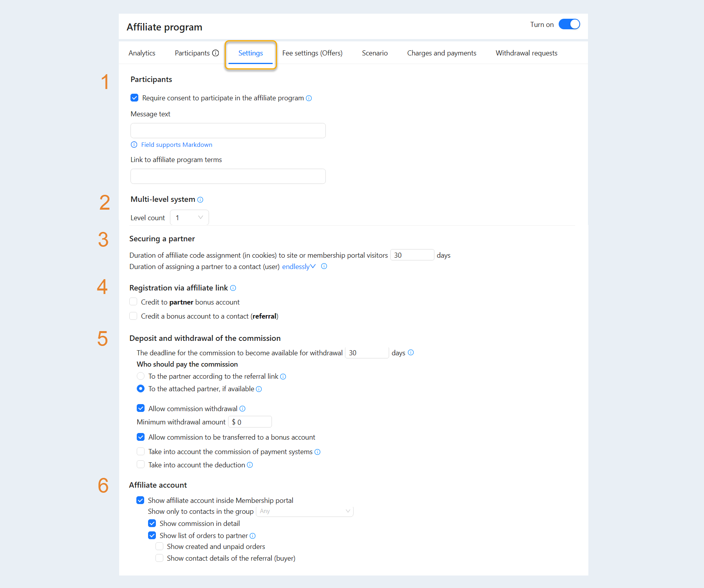Image resolution: width=704 pixels, height=588 pixels.
Task: Expand the endlessly duration dropdown
Action: [298, 266]
